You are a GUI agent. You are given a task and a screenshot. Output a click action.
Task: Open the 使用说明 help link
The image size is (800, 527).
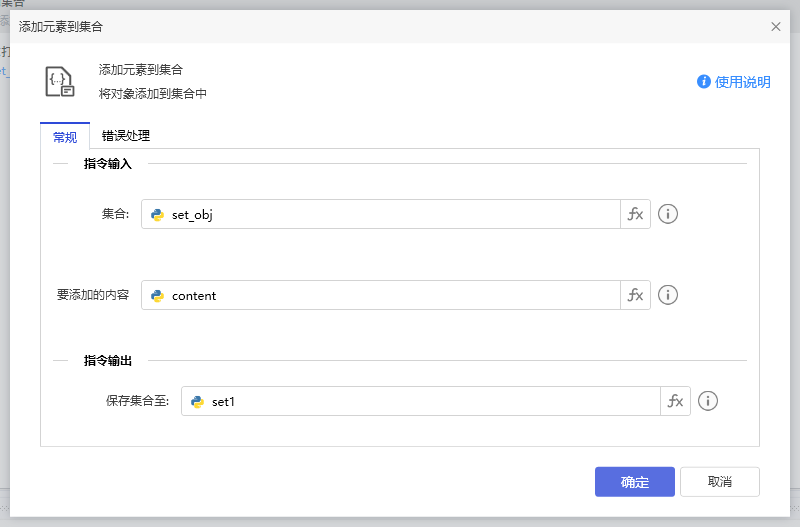click(x=742, y=82)
